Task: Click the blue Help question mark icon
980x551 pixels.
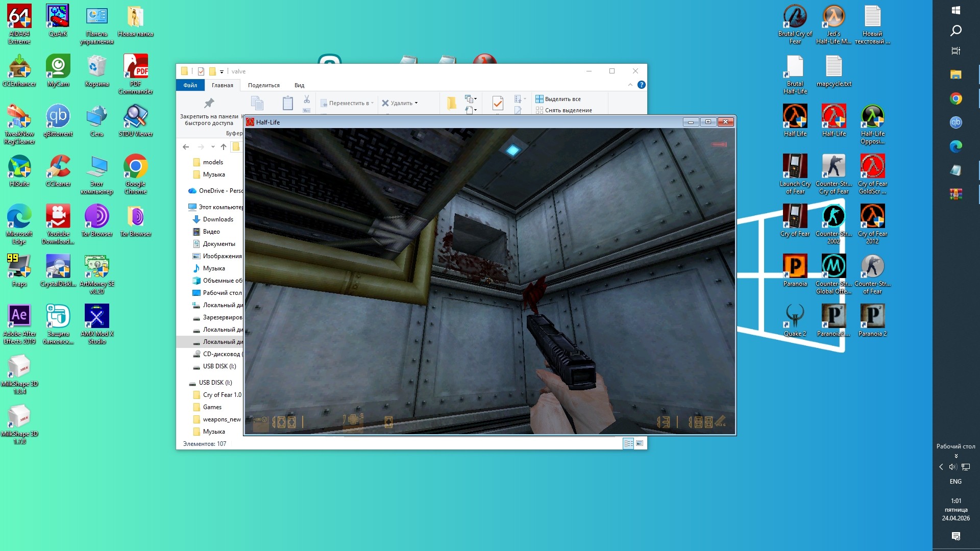Action: (642, 85)
